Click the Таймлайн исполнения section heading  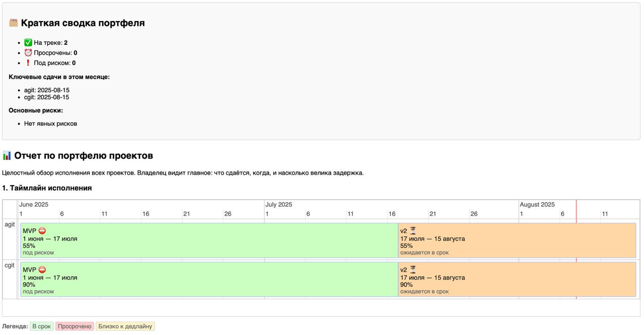pos(47,188)
